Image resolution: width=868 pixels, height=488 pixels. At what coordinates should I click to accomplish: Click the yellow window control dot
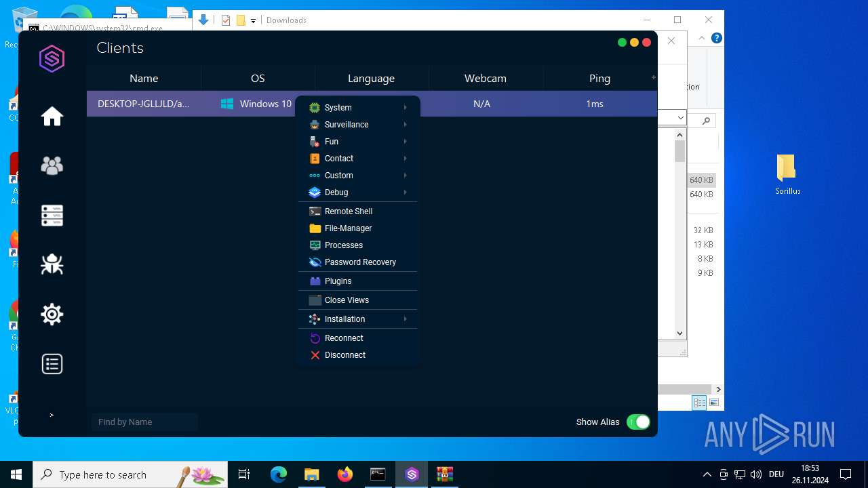(634, 42)
